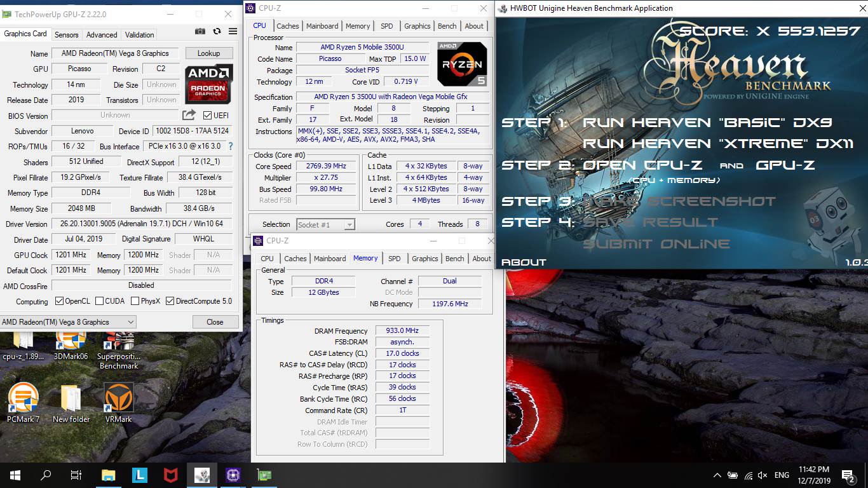Click ABOUT in the Heaven benchmark app
The image size is (868, 488).
[524, 262]
